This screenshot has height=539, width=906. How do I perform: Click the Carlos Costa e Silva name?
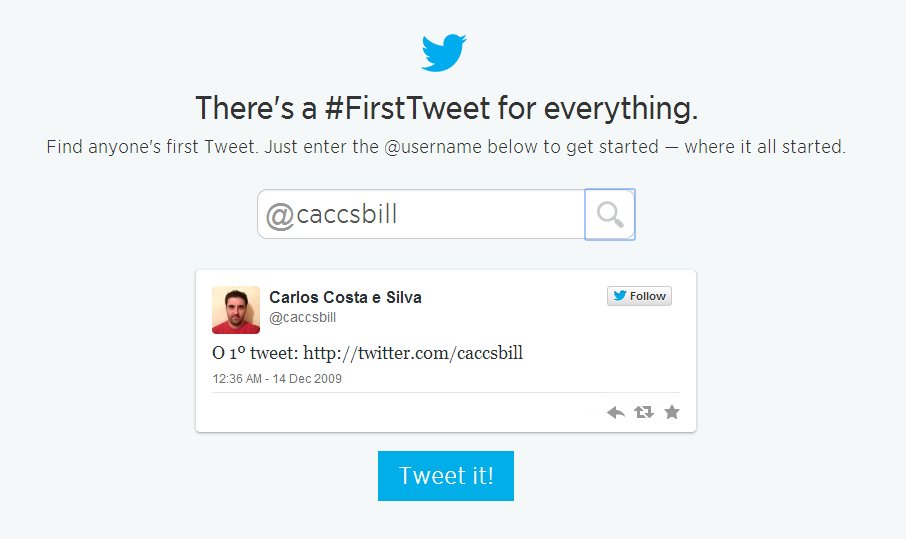(x=345, y=297)
